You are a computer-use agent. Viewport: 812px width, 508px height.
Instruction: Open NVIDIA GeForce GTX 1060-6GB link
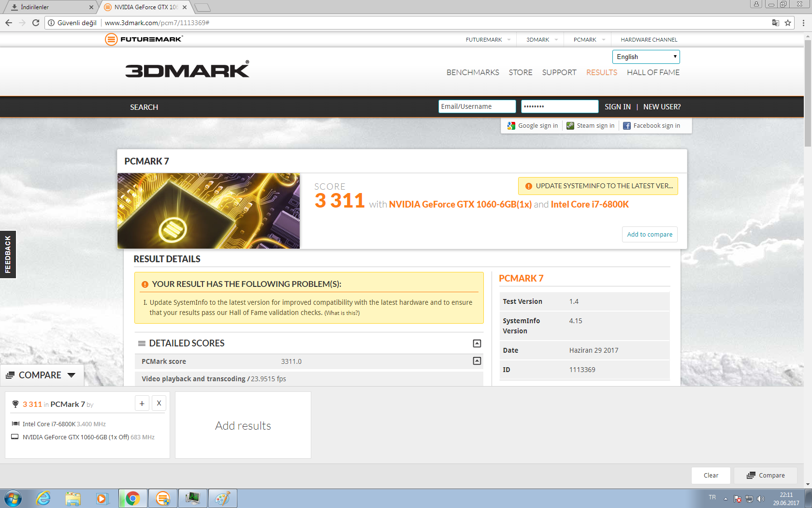point(460,204)
